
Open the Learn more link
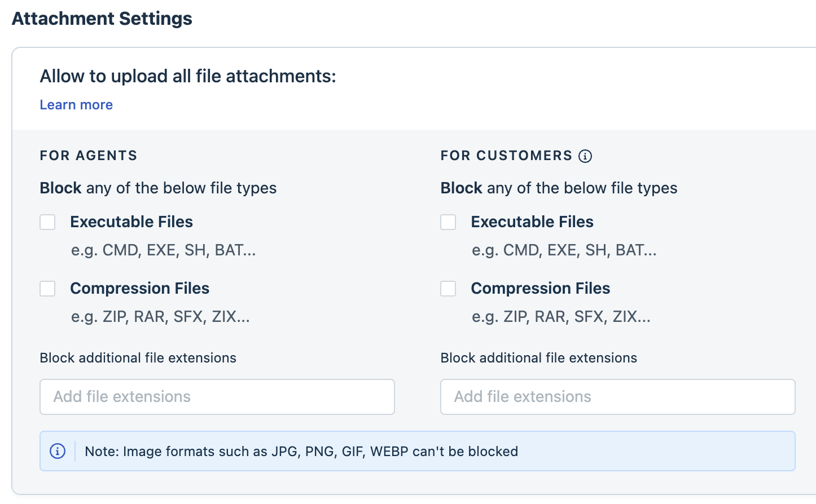click(x=76, y=105)
